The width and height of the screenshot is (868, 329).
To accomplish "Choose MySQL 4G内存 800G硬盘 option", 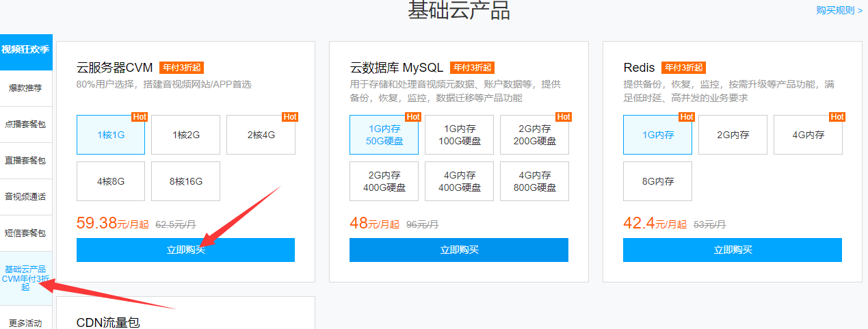I will coord(534,181).
